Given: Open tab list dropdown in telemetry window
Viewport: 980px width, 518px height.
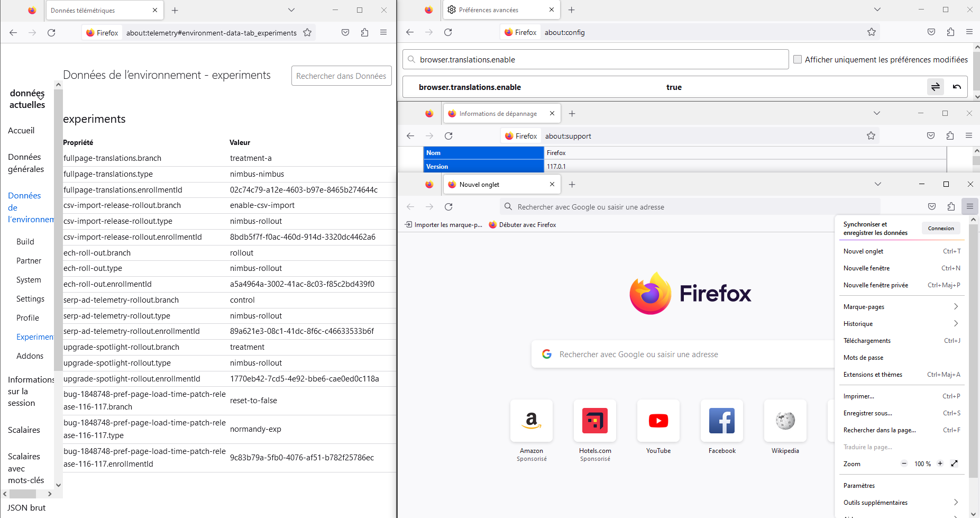Looking at the screenshot, I should pyautogui.click(x=291, y=10).
